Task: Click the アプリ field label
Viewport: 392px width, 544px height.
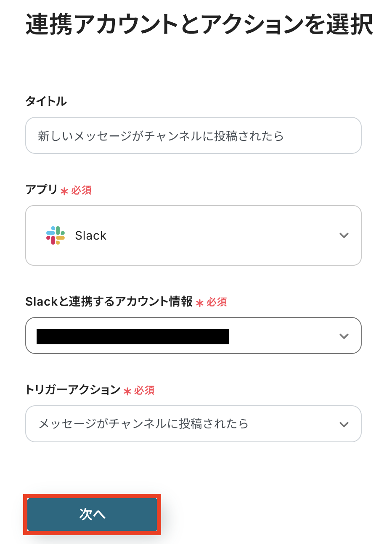Action: click(x=41, y=190)
